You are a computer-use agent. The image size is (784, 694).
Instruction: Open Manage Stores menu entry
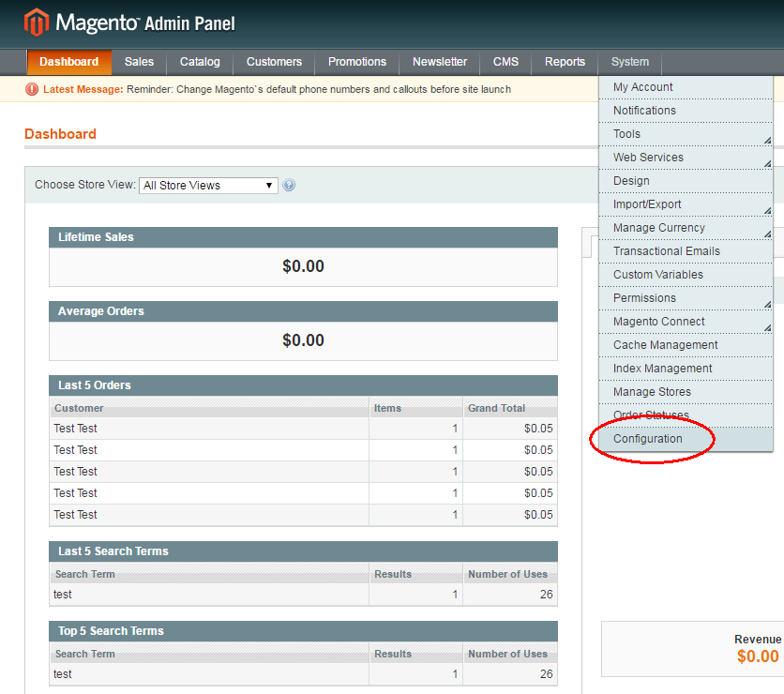pyautogui.click(x=686, y=392)
